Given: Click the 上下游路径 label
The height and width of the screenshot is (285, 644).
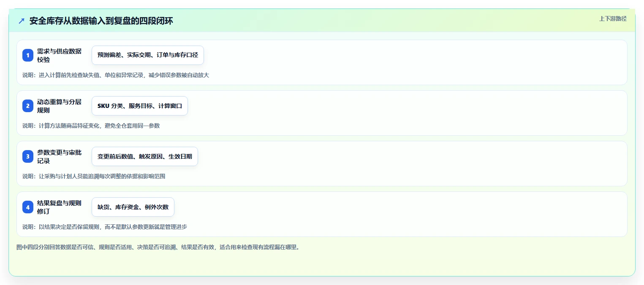Looking at the screenshot, I should click(x=613, y=19).
